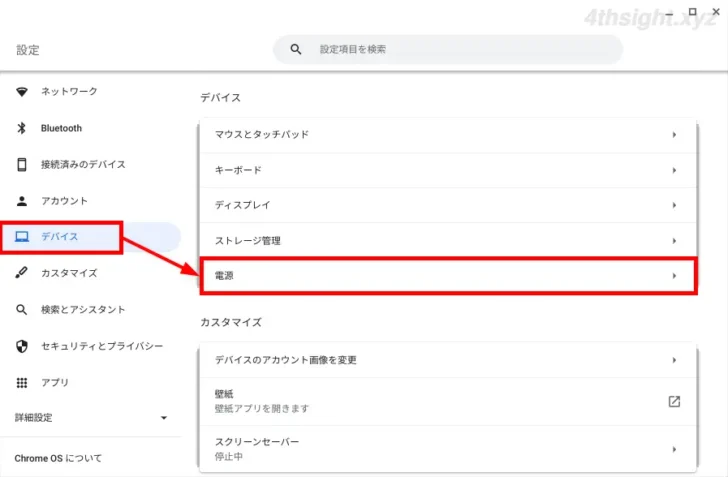The height and width of the screenshot is (477, 728).
Task: Open ストレージ管理 settings row
Action: (x=448, y=241)
